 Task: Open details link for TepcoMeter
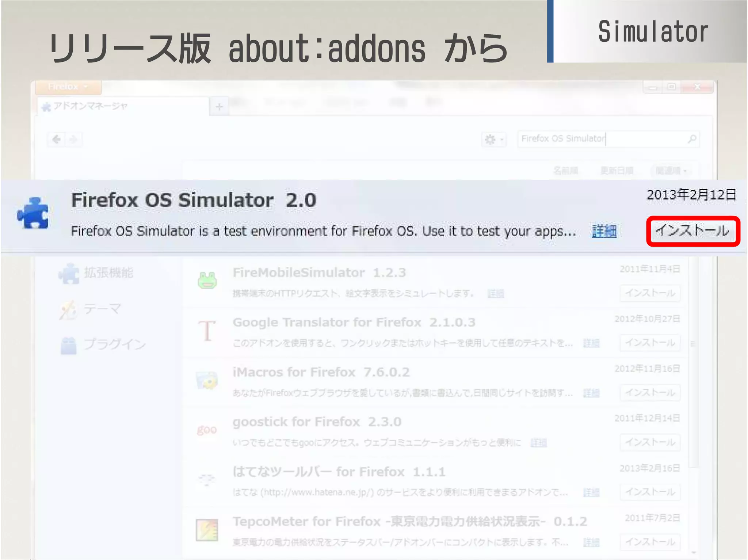coord(591,542)
